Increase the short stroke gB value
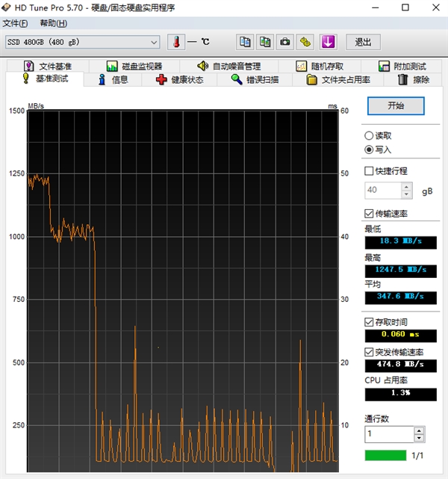The width and height of the screenshot is (448, 479). pos(406,187)
